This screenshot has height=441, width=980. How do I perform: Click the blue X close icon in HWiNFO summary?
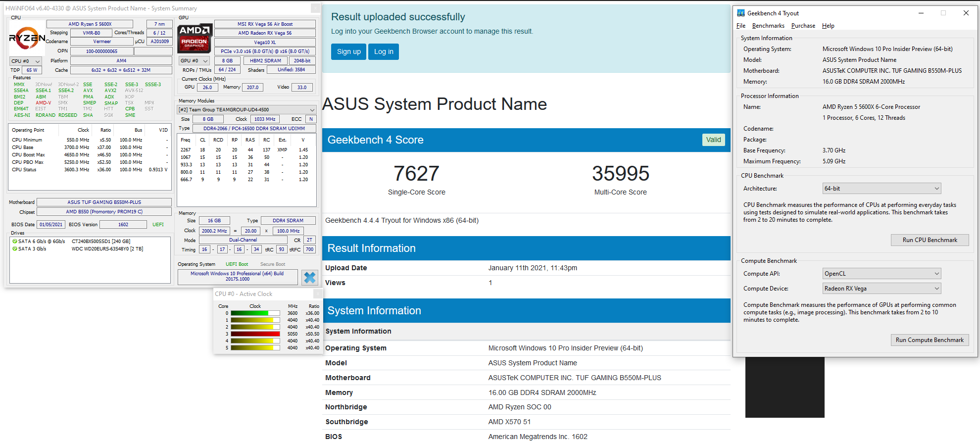pyautogui.click(x=310, y=278)
